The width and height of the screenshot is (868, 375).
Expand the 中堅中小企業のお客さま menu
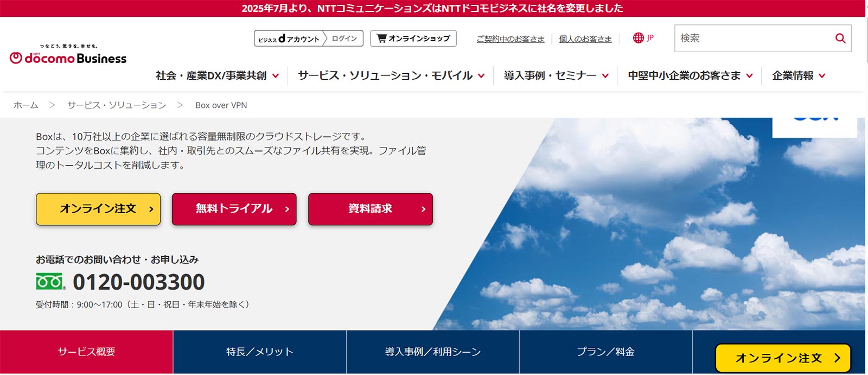(690, 75)
